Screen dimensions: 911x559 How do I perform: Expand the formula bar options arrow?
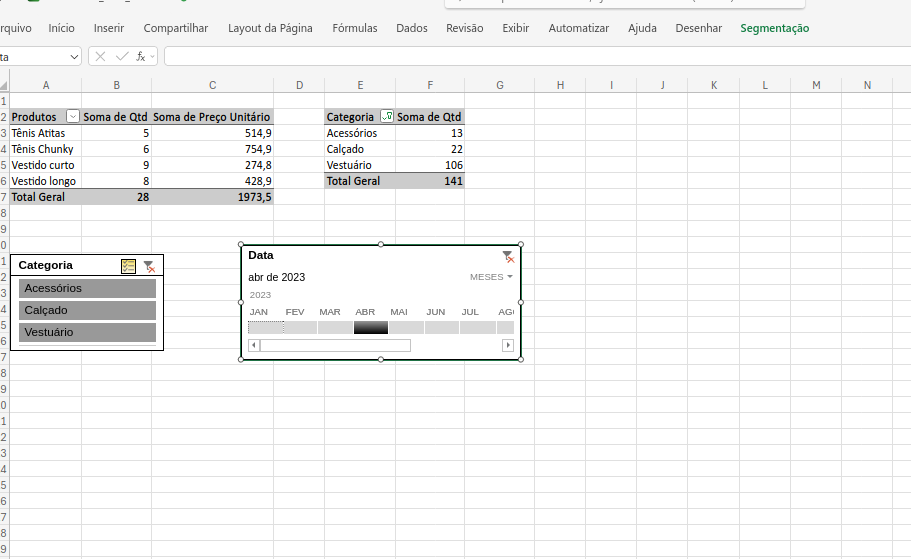coord(152,56)
